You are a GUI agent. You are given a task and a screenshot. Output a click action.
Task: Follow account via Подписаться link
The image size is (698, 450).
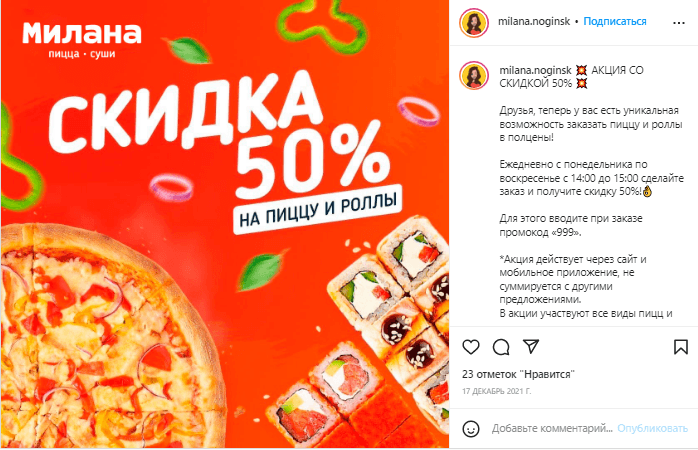[615, 21]
